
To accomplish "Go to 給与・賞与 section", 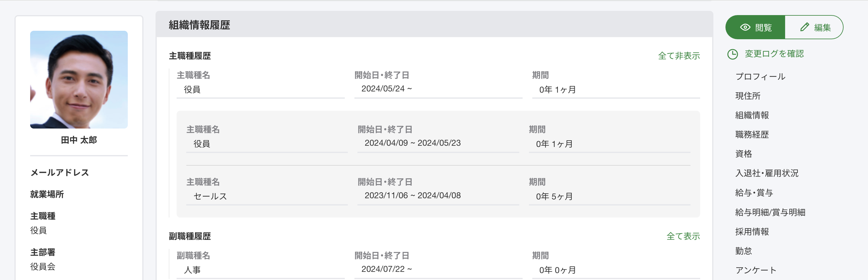I will (x=754, y=192).
